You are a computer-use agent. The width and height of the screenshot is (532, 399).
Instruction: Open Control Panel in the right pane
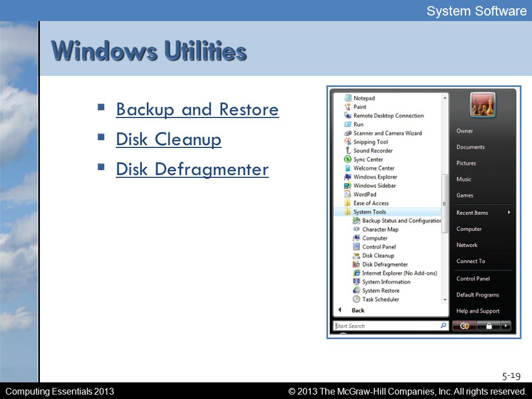[473, 279]
